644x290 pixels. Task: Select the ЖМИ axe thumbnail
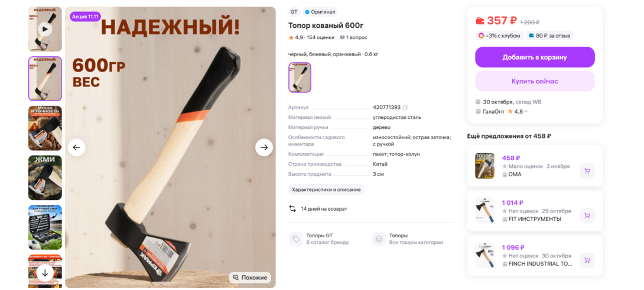tap(45, 178)
